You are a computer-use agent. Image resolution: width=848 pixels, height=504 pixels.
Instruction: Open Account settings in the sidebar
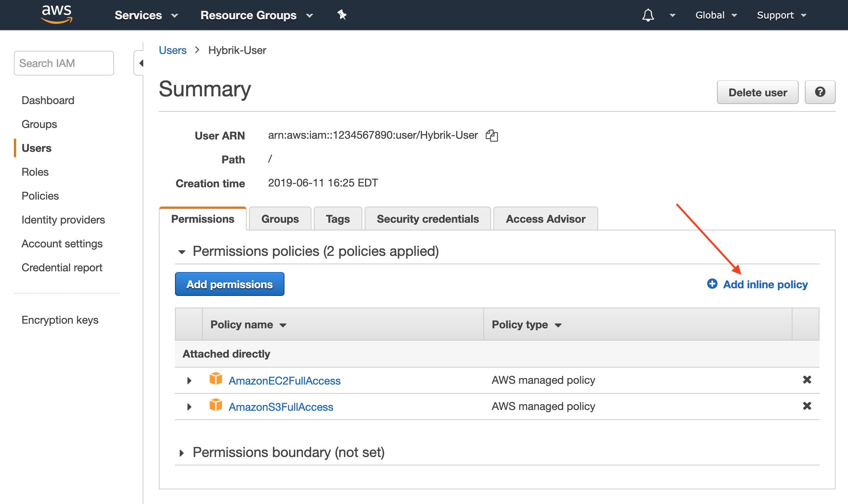point(62,244)
